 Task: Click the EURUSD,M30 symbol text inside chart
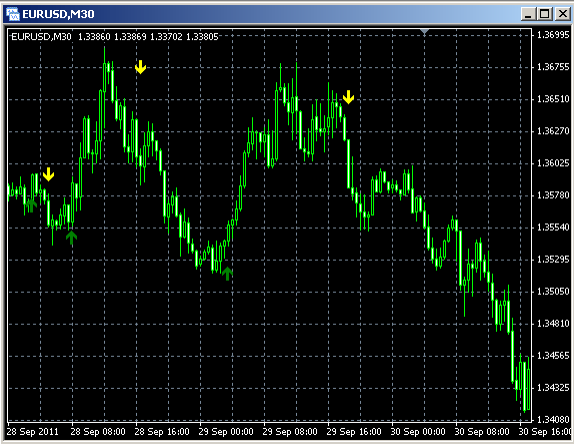(41, 37)
